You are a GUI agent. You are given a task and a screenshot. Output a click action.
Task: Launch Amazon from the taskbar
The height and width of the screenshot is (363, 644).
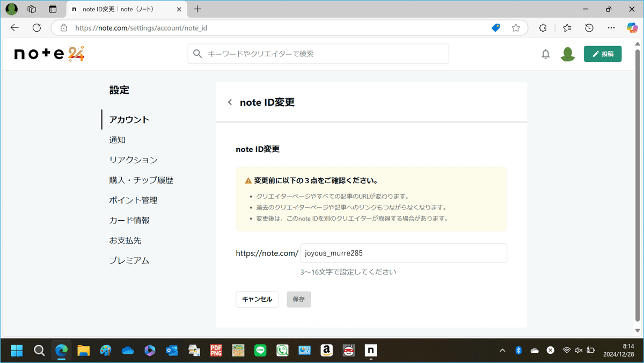click(326, 350)
